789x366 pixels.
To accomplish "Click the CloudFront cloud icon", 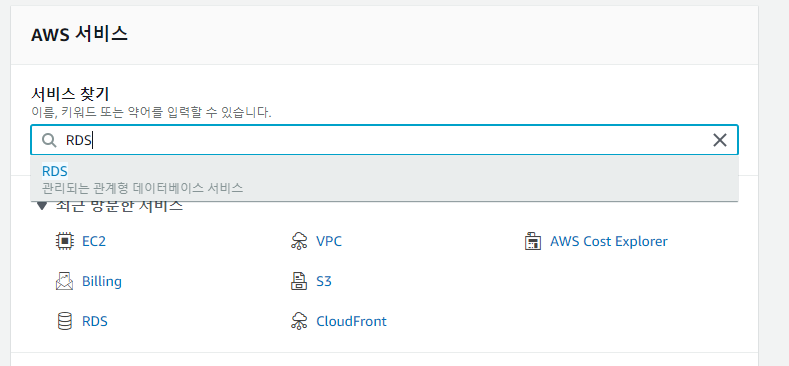I will 299,321.
